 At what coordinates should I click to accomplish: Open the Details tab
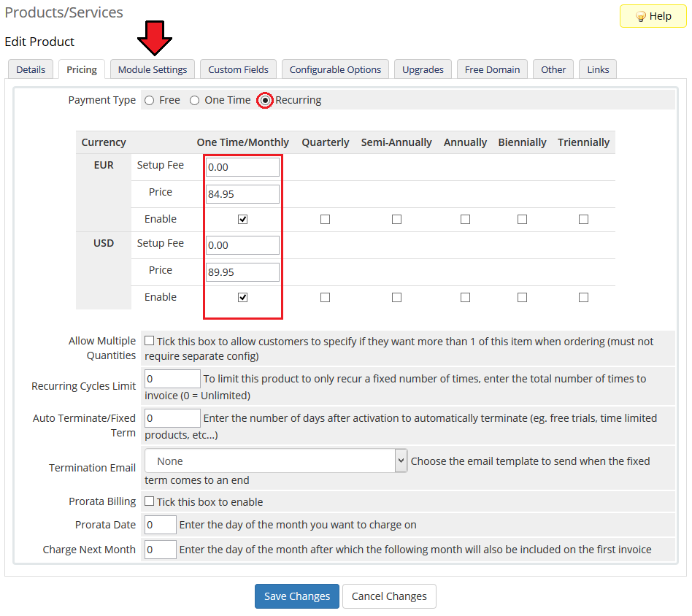coord(31,70)
